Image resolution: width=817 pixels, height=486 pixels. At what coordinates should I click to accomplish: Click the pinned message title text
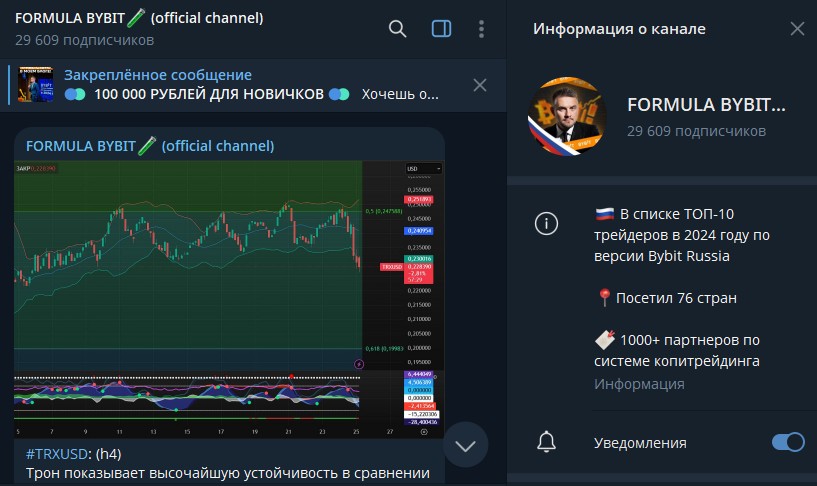pyautogui.click(x=157, y=75)
